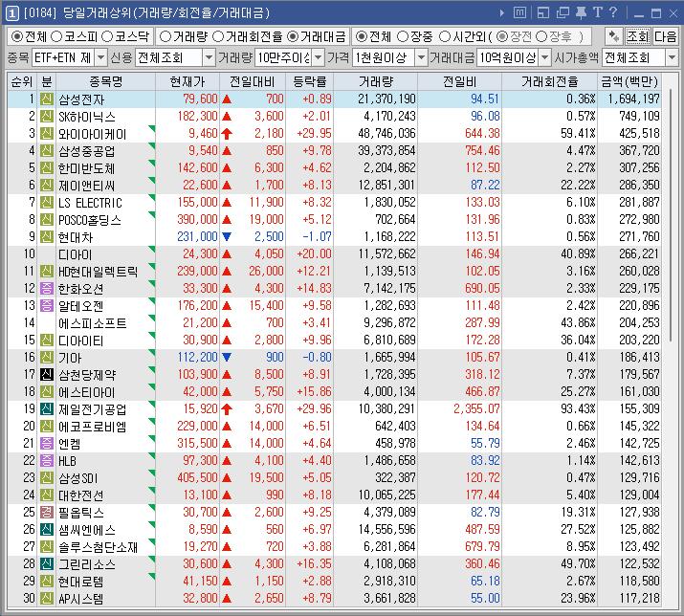The height and width of the screenshot is (616, 684).
Task: Sort by the 등락률 column header
Action: point(310,81)
